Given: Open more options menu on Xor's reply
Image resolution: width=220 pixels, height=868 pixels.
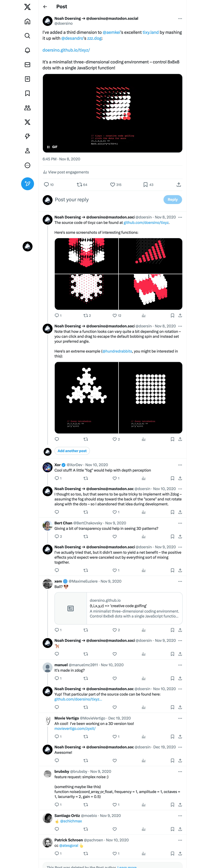Looking at the screenshot, I should point(180,465).
